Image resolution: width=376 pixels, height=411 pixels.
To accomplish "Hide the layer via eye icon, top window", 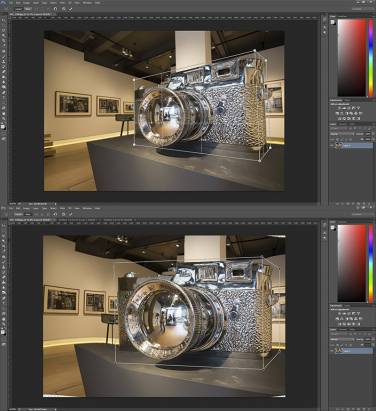I will click(332, 146).
